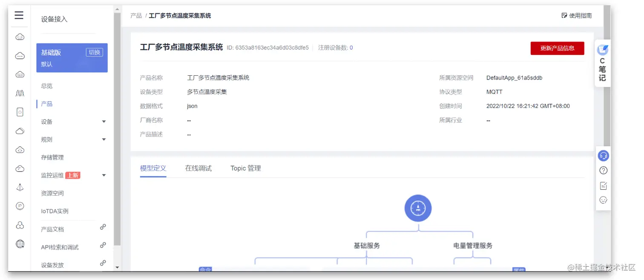Click the blue headset support icon

[x=603, y=156]
